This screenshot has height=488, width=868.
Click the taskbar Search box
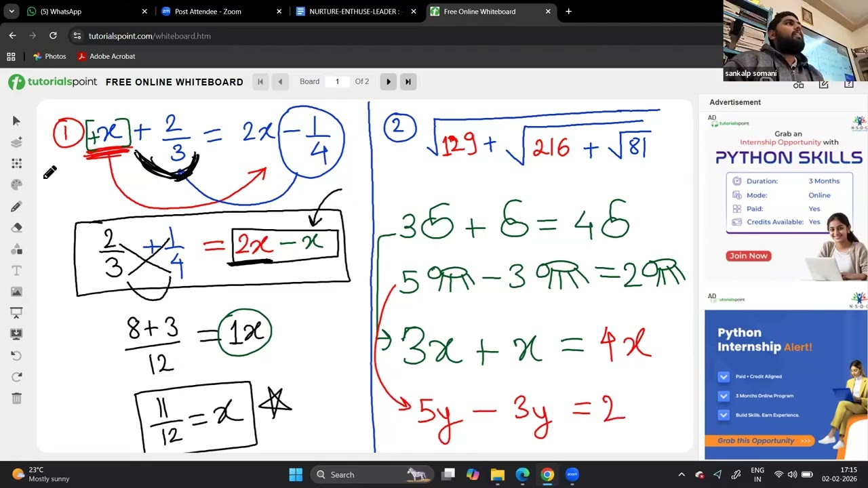(x=372, y=474)
